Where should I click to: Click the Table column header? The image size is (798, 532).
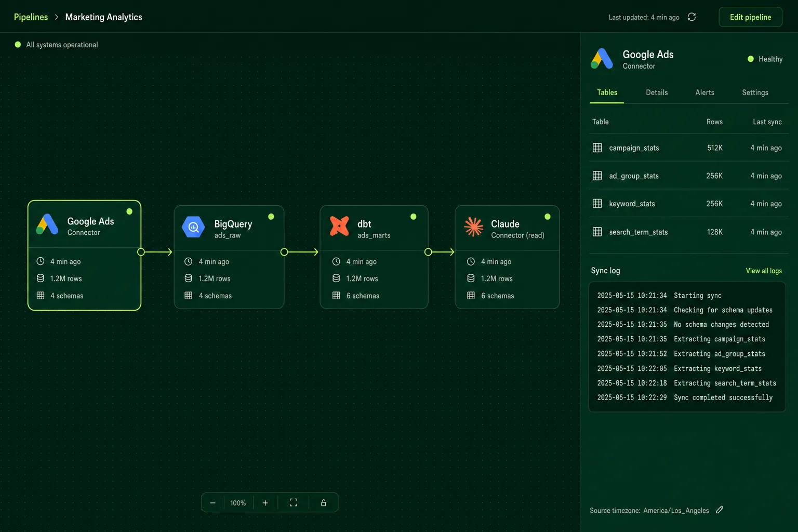click(x=600, y=122)
